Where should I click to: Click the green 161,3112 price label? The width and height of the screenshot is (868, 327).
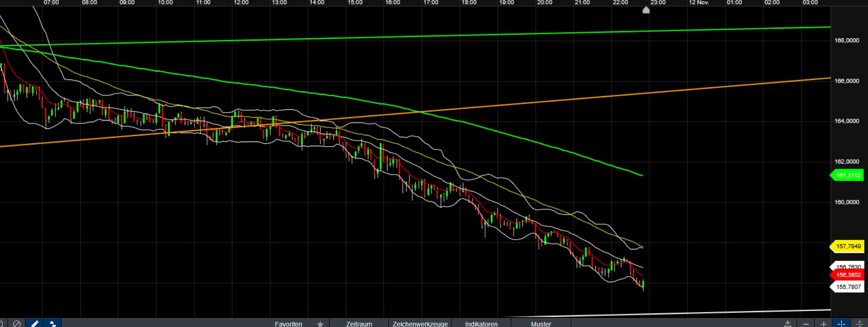(x=848, y=176)
